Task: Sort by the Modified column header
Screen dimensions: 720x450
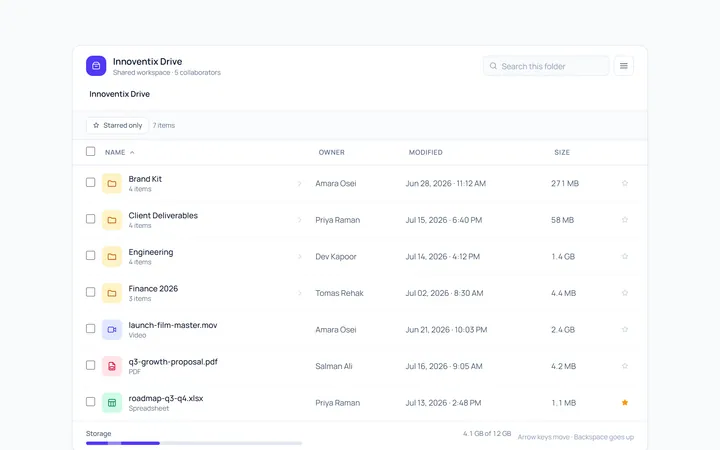Action: pyautogui.click(x=426, y=152)
